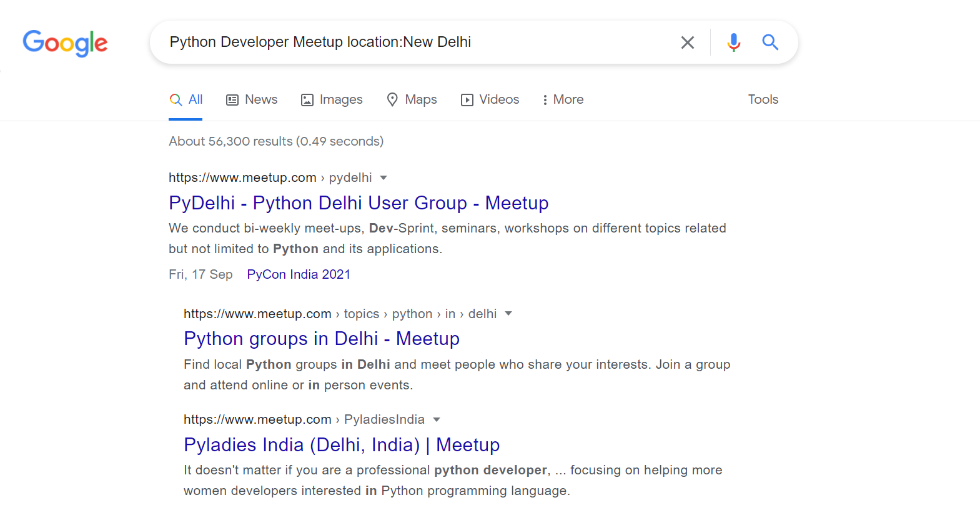
Task: Click the meetup.com › pydelhi URL text
Action: pos(270,177)
